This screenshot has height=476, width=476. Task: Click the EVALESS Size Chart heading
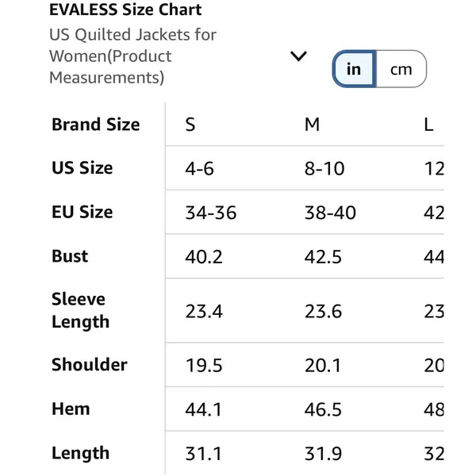(x=125, y=10)
